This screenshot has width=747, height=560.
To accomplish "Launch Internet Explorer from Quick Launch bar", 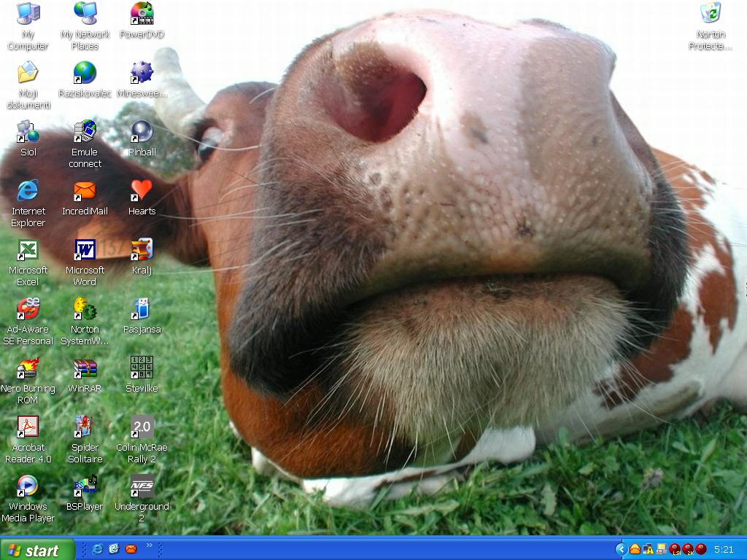I will click(x=97, y=549).
